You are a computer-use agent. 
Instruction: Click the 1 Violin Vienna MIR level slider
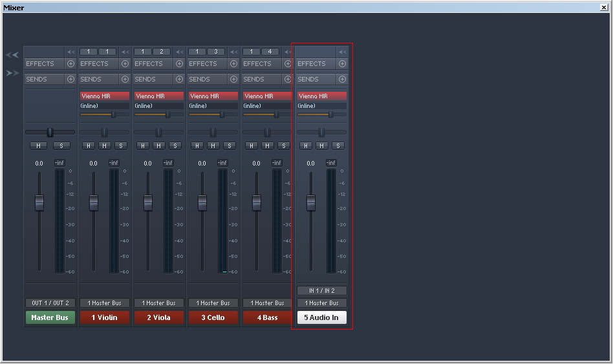tap(104, 114)
